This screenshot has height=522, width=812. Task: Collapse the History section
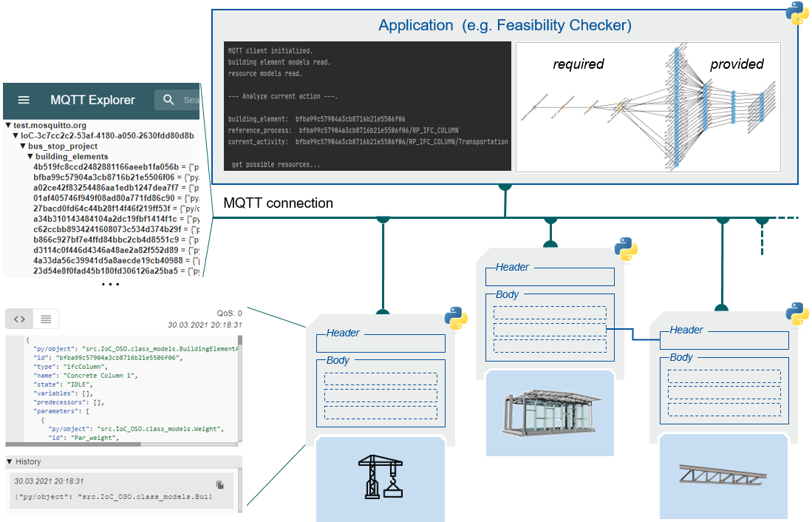[x=10, y=461]
